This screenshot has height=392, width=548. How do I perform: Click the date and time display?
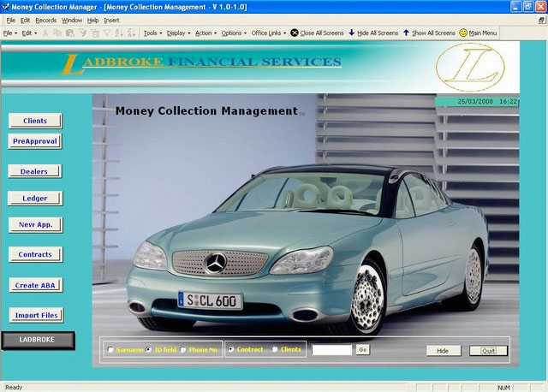(477, 101)
